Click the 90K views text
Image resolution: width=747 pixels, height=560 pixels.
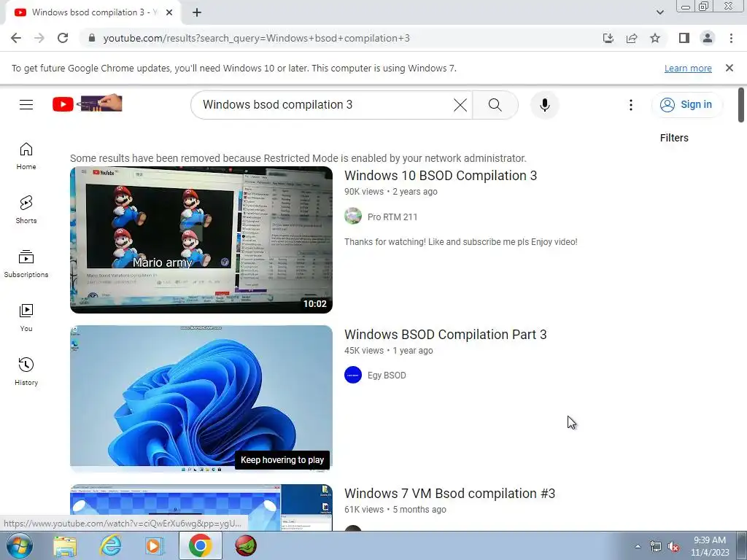(364, 192)
